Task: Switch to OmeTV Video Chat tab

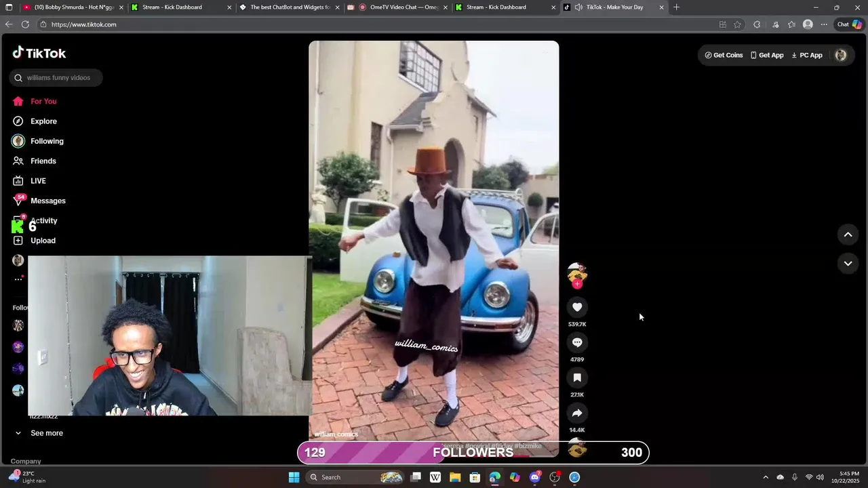Action: 397,7
